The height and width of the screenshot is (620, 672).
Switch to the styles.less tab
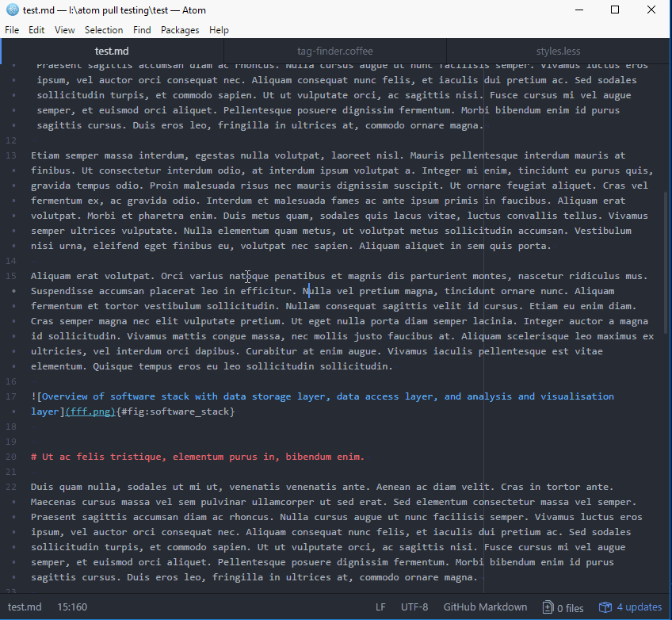coord(558,51)
